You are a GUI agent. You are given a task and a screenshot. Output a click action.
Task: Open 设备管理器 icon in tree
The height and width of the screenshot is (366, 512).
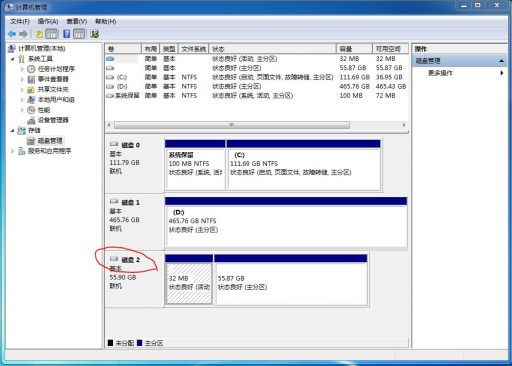(31, 120)
